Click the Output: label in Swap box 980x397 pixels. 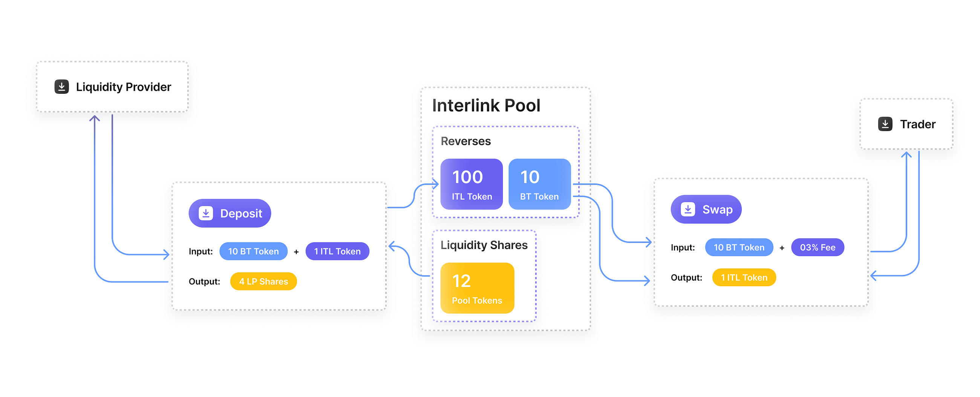point(686,278)
